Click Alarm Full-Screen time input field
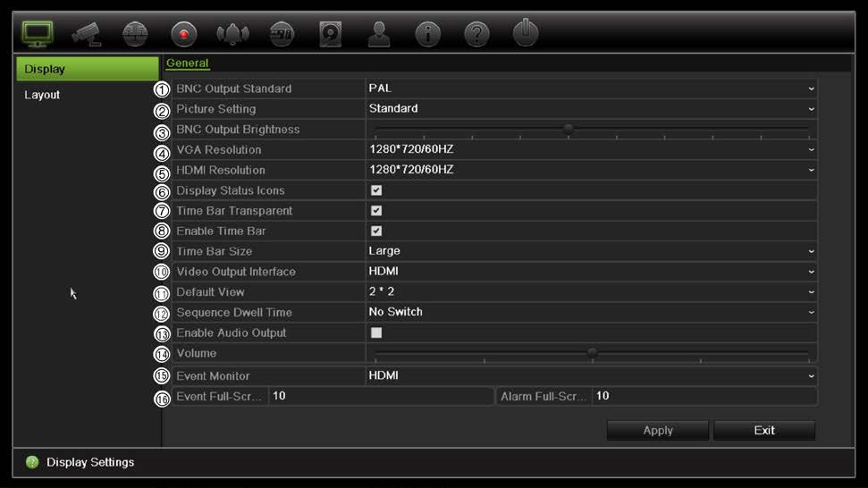 (x=704, y=396)
